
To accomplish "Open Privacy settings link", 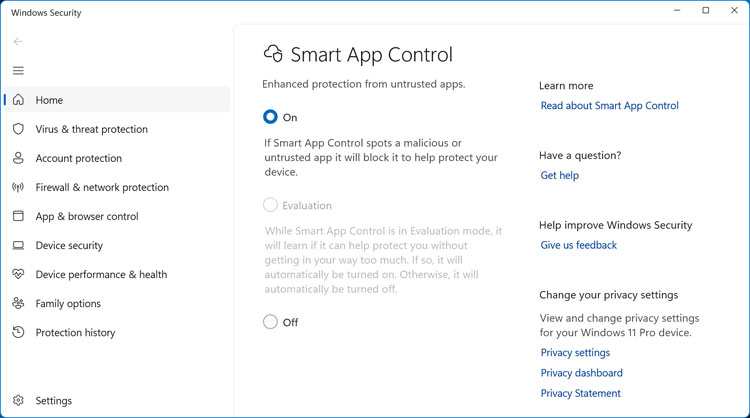I will point(575,352).
